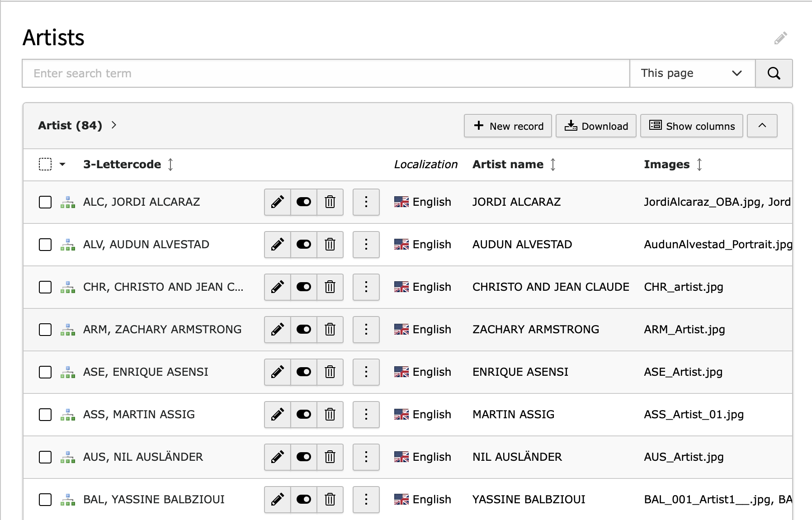Viewport: 812px width, 520px height.
Task: Click the New record button
Action: tap(508, 126)
